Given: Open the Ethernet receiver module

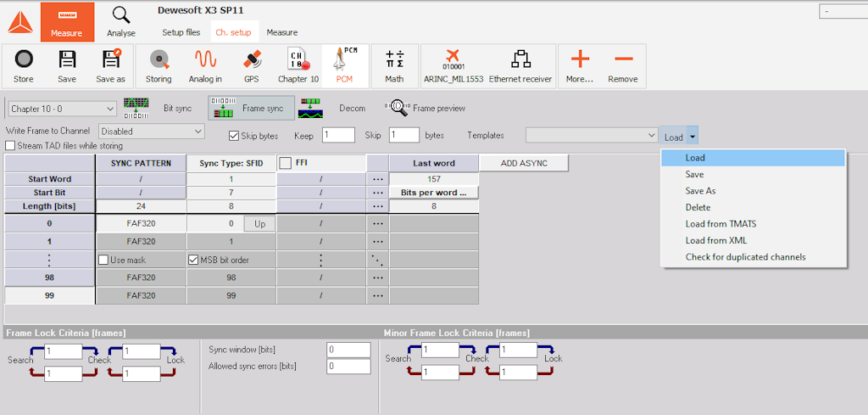Looking at the screenshot, I should pyautogui.click(x=520, y=65).
